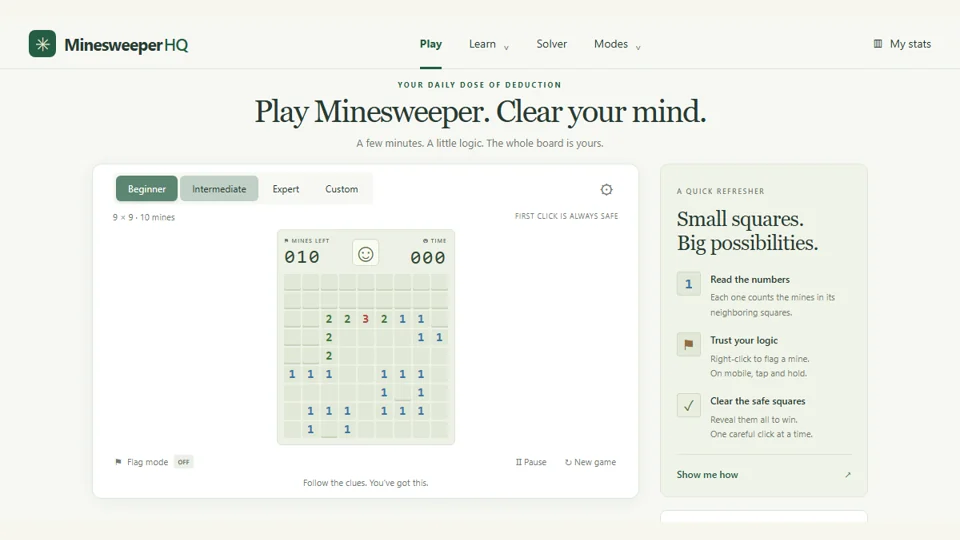Click the MinesweeperHQ wordmark text

tap(126, 45)
